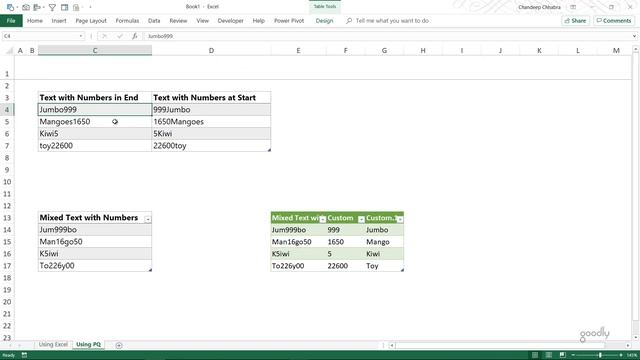Image resolution: width=640 pixels, height=360 pixels.
Task: Click the Insert Function fx icon
Action: [134, 36]
